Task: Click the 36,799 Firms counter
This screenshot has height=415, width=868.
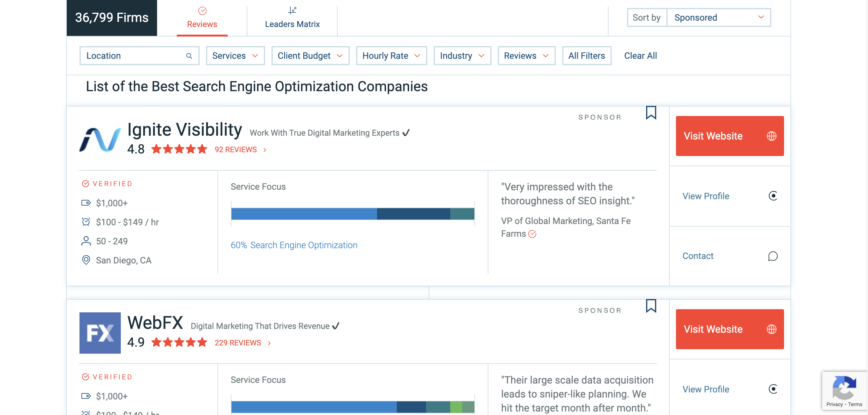Action: click(x=112, y=18)
